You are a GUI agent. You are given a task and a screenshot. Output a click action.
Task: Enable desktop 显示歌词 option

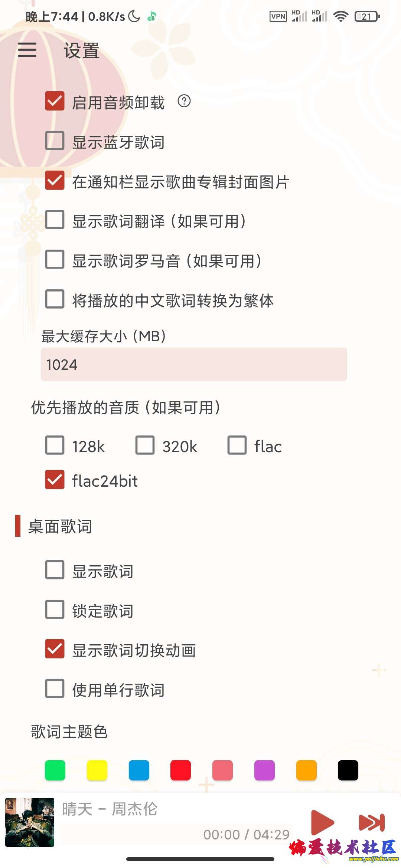click(55, 571)
